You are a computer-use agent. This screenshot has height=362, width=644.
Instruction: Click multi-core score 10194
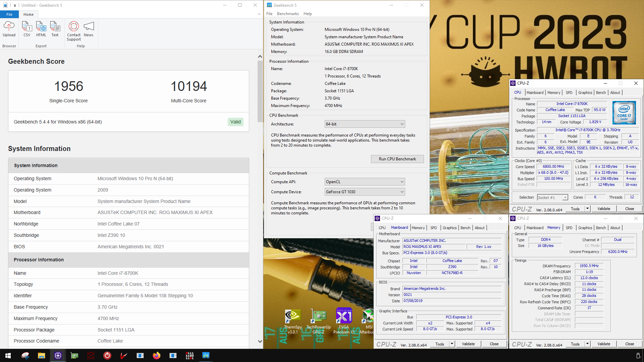189,86
